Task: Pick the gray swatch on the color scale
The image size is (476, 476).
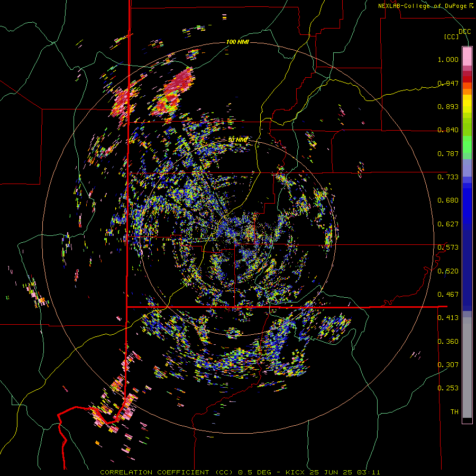Action: pos(467,368)
